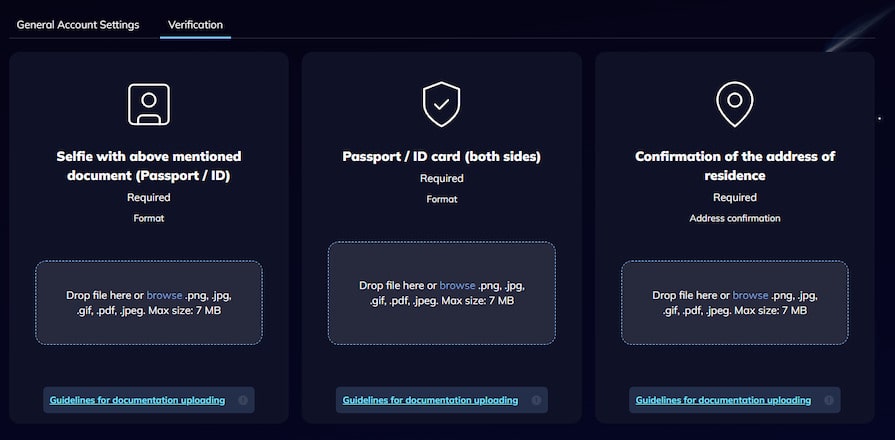This screenshot has height=440, width=895.
Task: Click browse link in the selfie upload box
Action: [x=164, y=296]
